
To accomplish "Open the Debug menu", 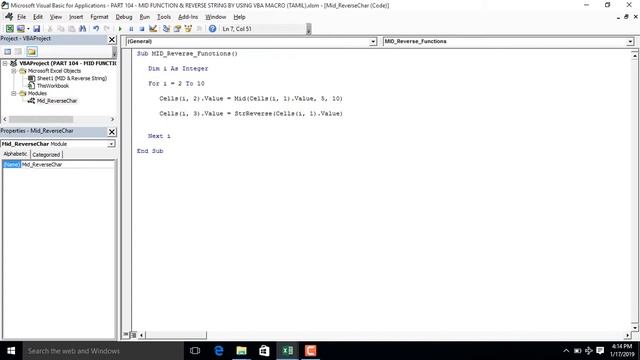I will [x=124, y=17].
